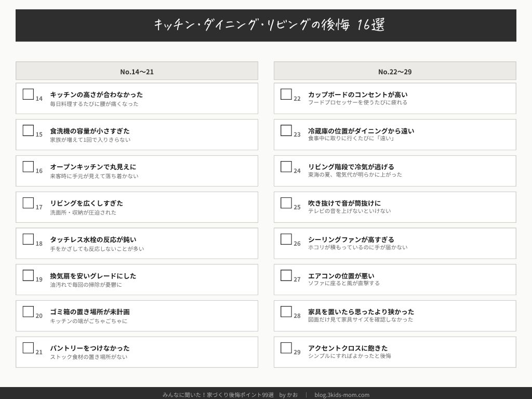The image size is (532, 399).
Task: Check item 19 換気扇を安いグレードにした
Action: coord(28,276)
